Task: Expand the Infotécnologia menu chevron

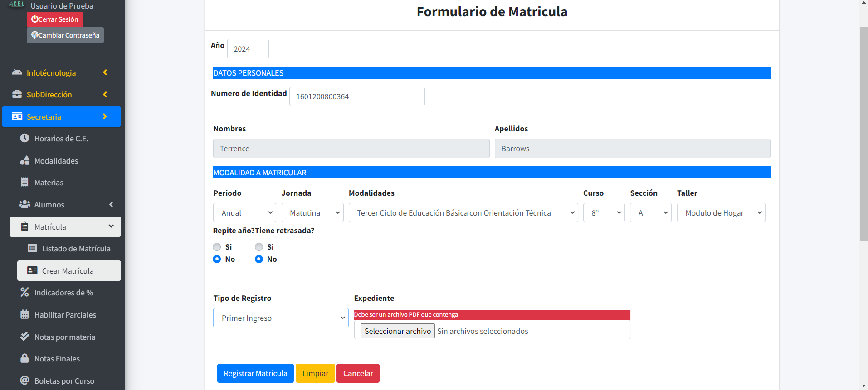Action: 105,72
